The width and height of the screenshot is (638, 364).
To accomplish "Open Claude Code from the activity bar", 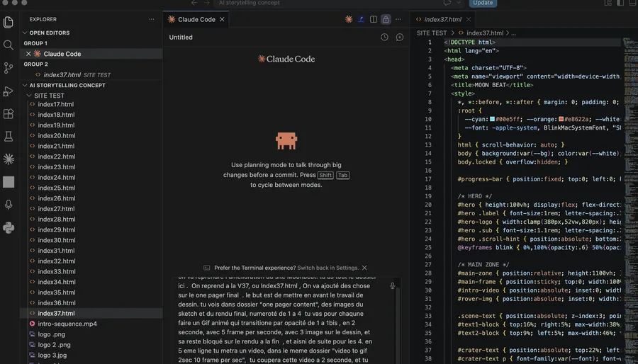I will (x=8, y=159).
